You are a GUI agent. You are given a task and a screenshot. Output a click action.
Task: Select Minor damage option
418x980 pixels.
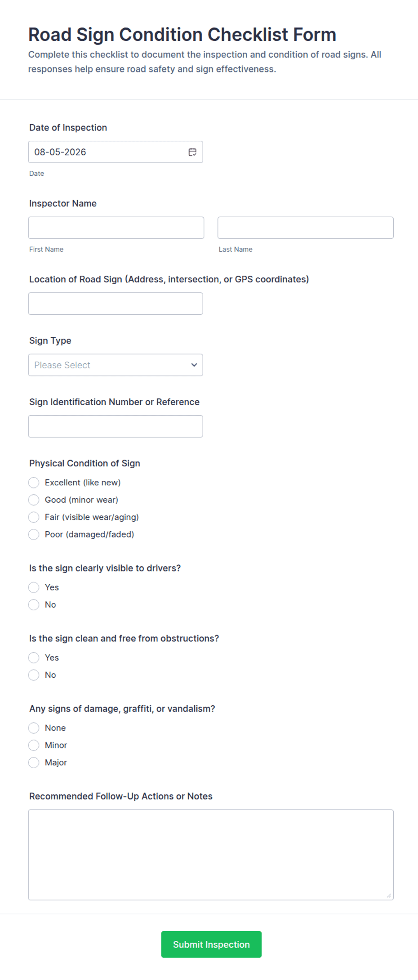point(34,745)
